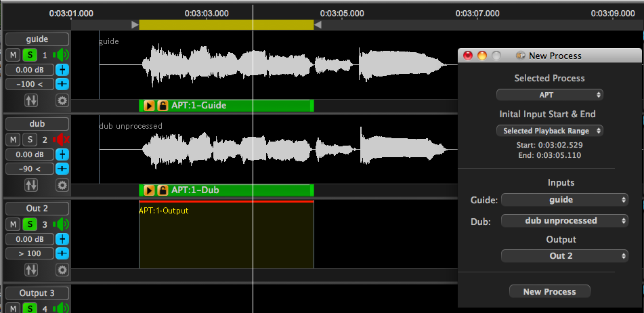The height and width of the screenshot is (313, 644).
Task: Select the APT:1-Dub green region bar
Action: coord(226,190)
